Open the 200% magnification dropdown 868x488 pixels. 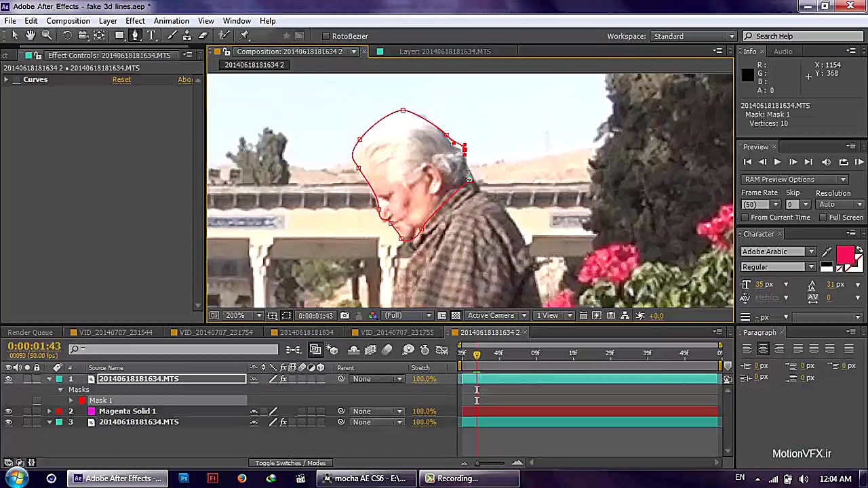coord(258,315)
